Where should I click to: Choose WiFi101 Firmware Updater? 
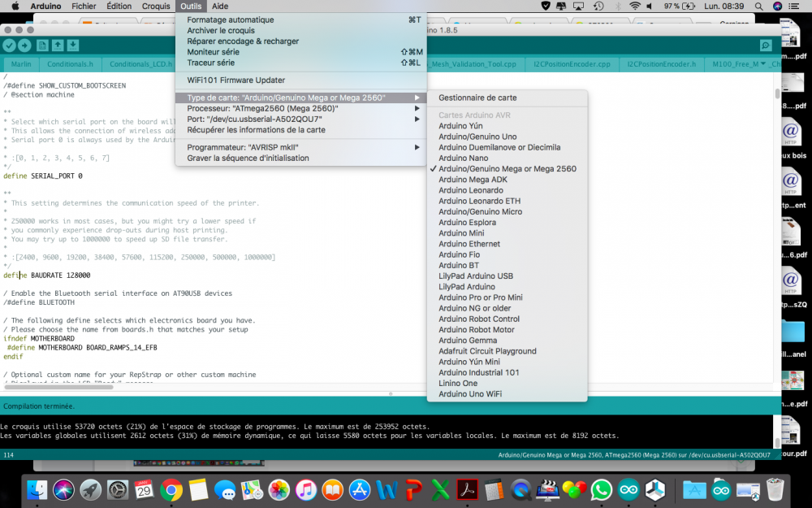tap(301, 80)
